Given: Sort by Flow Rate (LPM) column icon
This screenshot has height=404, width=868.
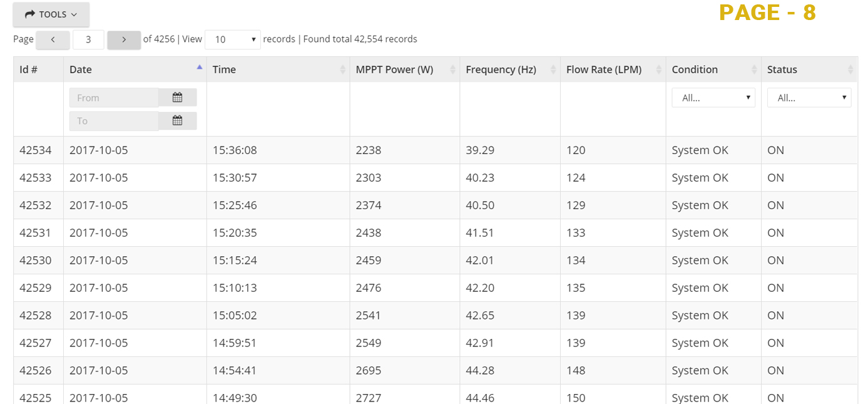Looking at the screenshot, I should pyautogui.click(x=658, y=70).
